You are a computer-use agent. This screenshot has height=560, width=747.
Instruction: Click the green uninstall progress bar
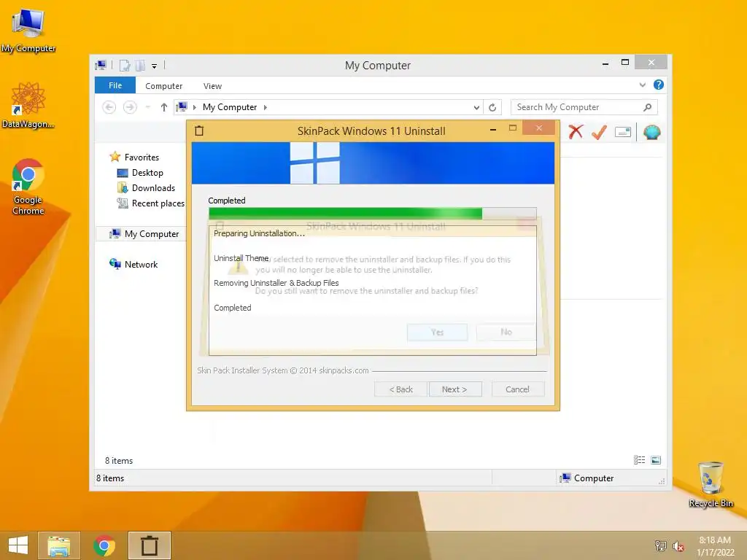pos(373,214)
